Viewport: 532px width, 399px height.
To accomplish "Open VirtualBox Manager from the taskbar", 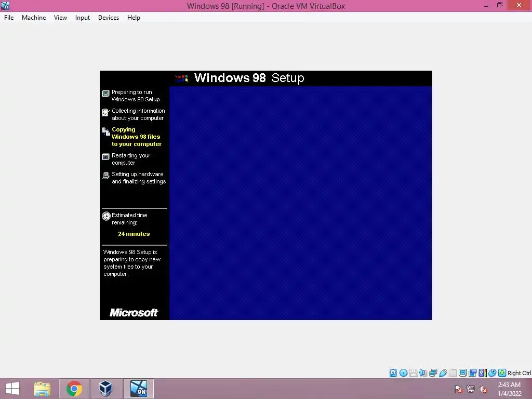I will [106, 389].
